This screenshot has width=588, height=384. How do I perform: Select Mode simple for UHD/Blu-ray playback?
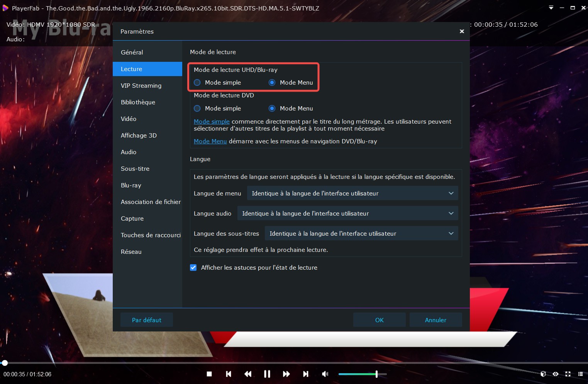tap(197, 82)
